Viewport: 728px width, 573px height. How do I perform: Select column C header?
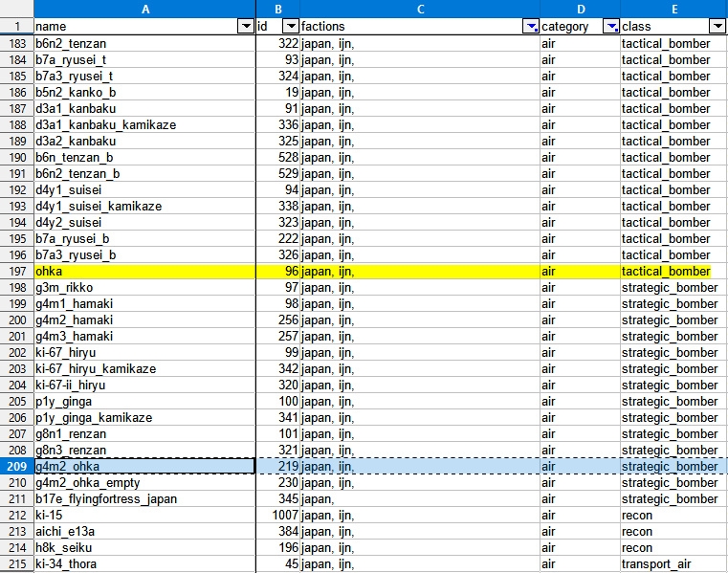(420, 9)
